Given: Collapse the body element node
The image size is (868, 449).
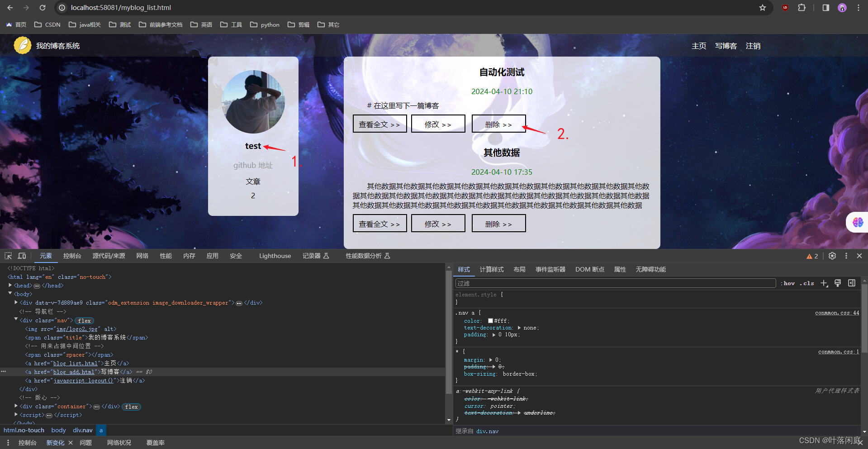Looking at the screenshot, I should coord(10,294).
